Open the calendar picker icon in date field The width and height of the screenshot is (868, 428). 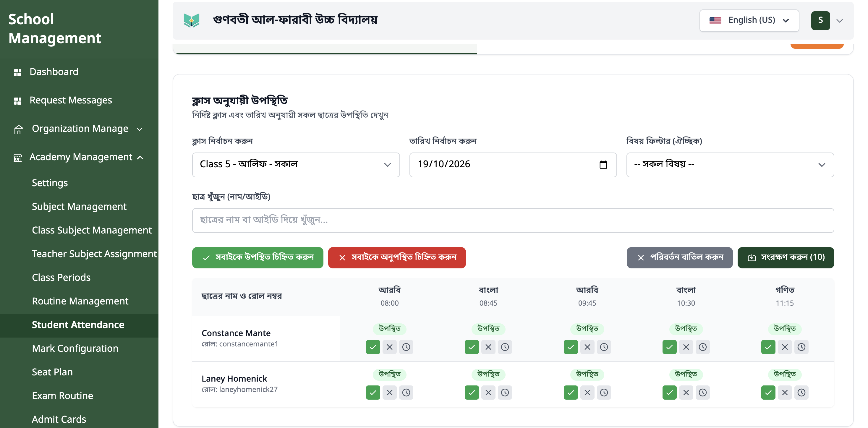(603, 164)
